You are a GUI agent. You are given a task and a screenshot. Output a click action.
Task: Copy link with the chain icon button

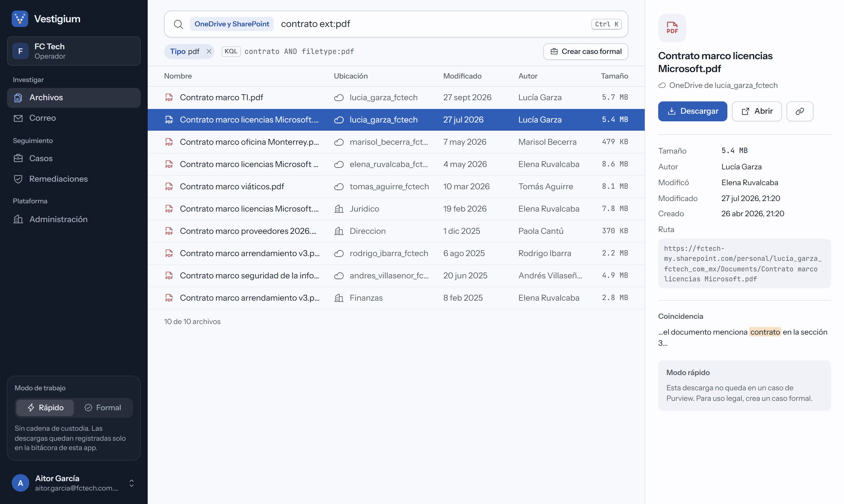pos(799,111)
